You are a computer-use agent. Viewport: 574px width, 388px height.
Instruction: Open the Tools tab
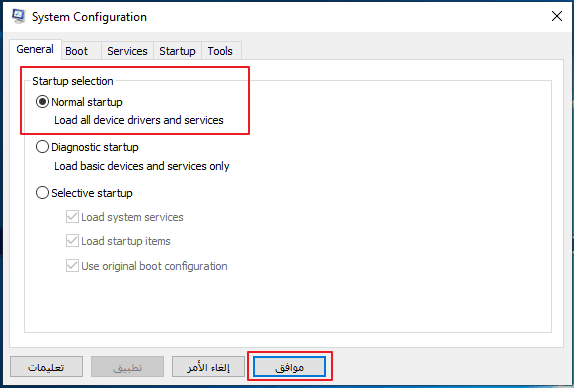click(x=221, y=51)
